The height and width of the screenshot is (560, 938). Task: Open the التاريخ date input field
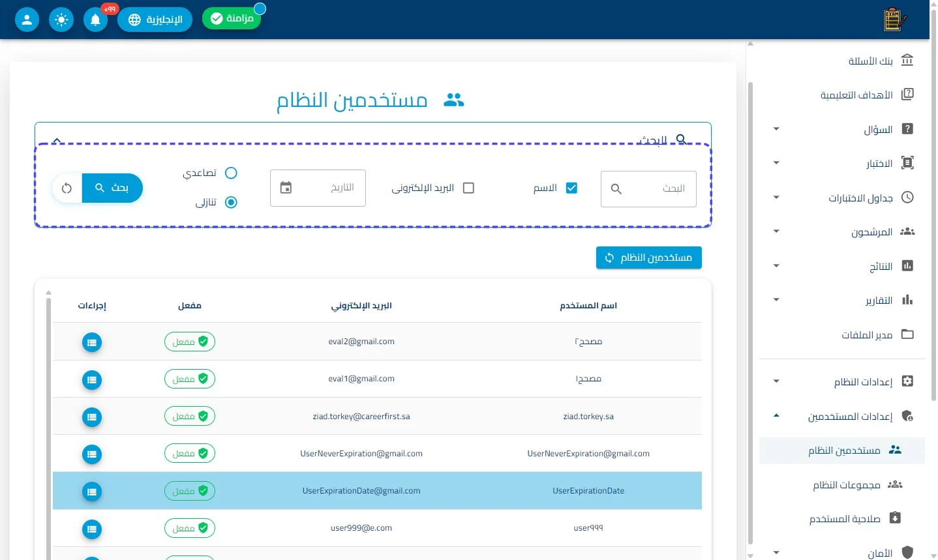[x=318, y=188]
